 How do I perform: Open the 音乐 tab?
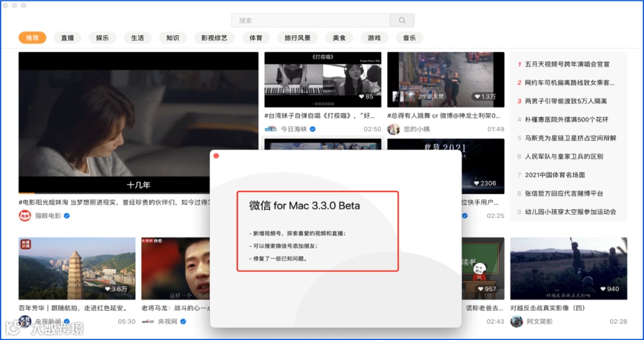click(x=410, y=38)
